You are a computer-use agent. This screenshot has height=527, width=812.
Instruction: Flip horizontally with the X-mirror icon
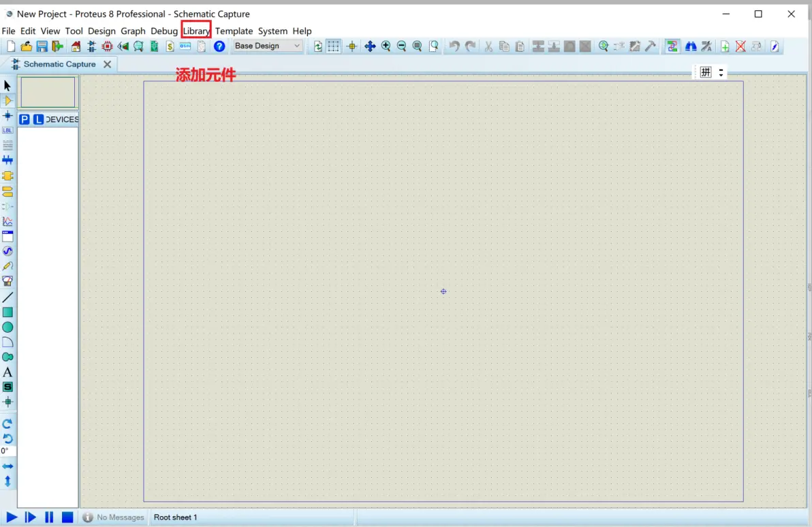tap(7, 466)
